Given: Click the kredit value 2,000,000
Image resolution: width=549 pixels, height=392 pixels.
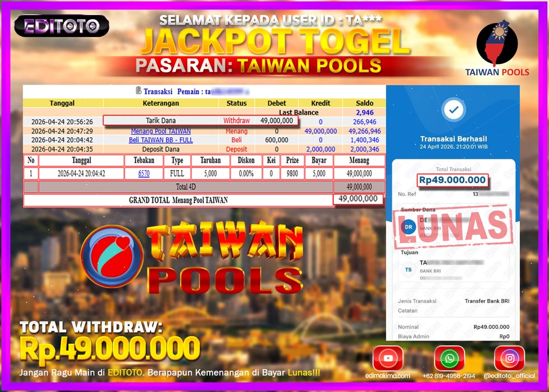Looking at the screenshot, I should pyautogui.click(x=320, y=149).
